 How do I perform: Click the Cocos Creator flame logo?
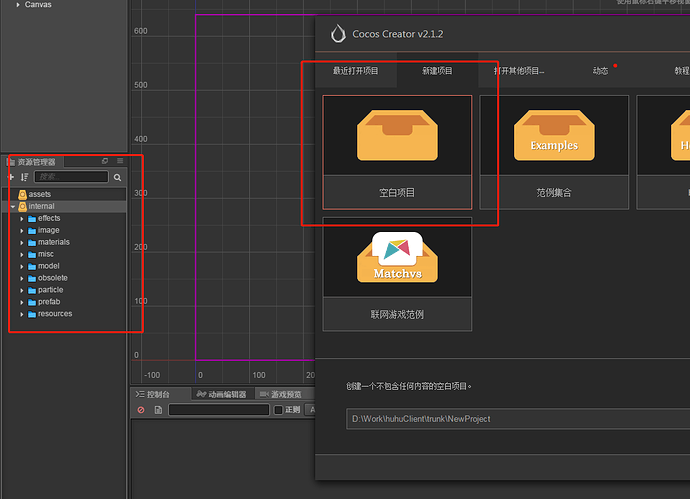[x=338, y=33]
